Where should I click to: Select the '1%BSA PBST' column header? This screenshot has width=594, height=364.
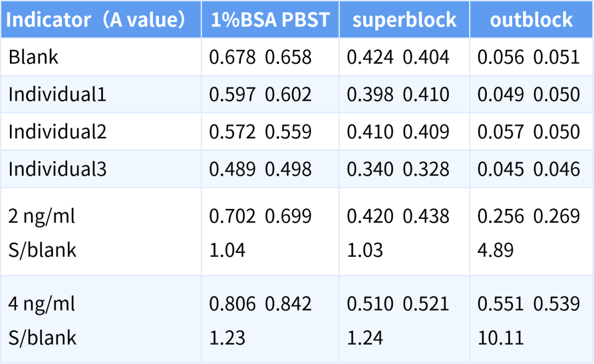click(270, 20)
